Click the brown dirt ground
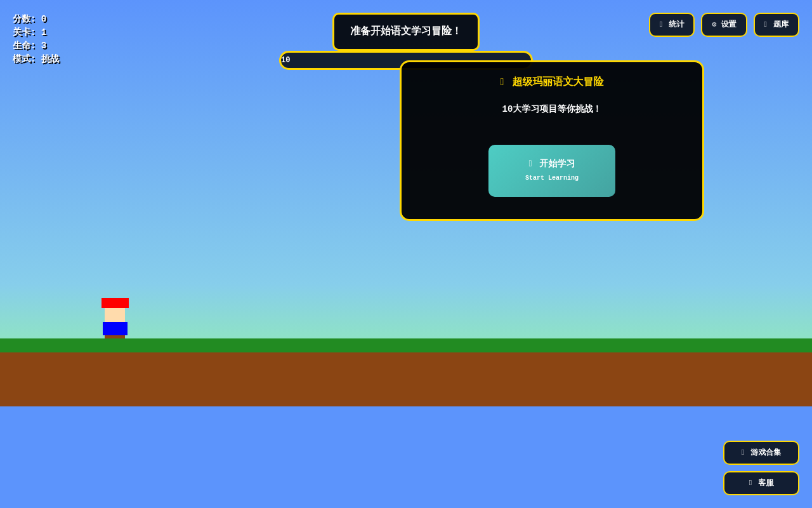This screenshot has height=508, width=812. click(406, 380)
